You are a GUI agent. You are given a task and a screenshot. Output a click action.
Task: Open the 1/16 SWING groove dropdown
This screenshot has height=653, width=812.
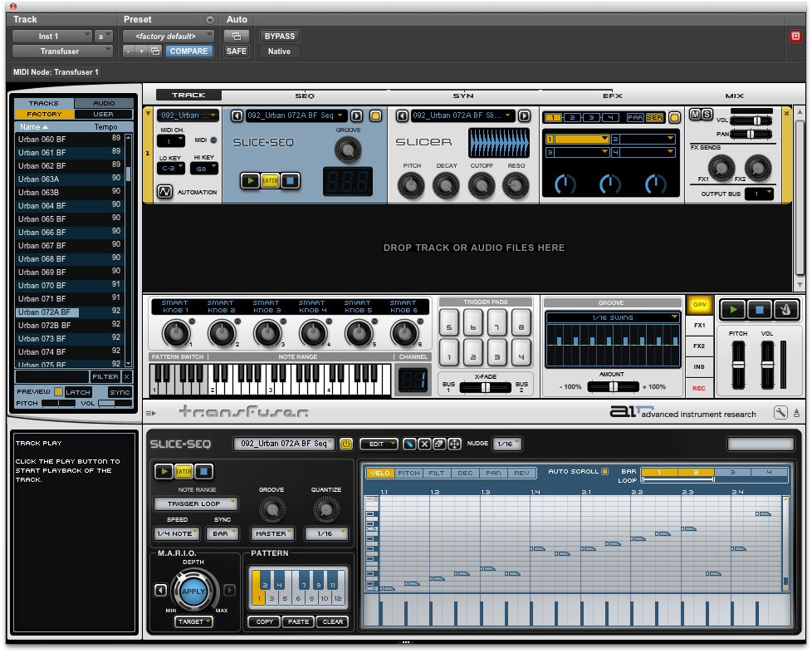tap(613, 317)
